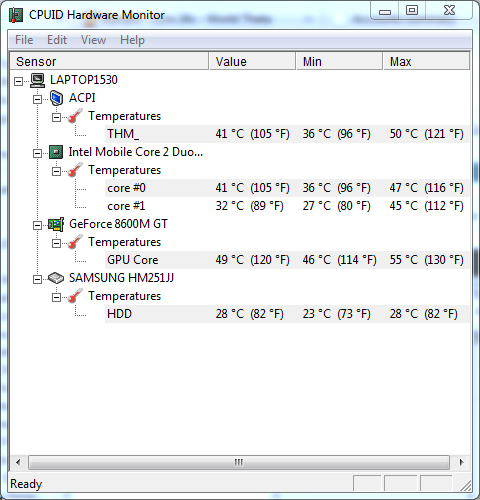Collapse the LAPTOP1530 root node
Image resolution: width=480 pixels, height=500 pixels.
(19, 81)
